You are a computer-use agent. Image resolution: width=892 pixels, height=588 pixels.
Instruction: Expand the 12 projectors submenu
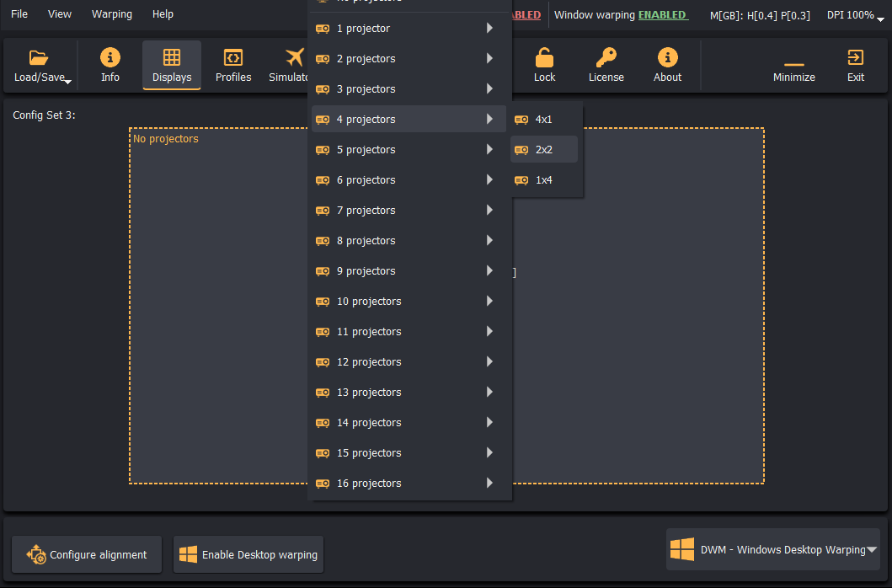409,362
